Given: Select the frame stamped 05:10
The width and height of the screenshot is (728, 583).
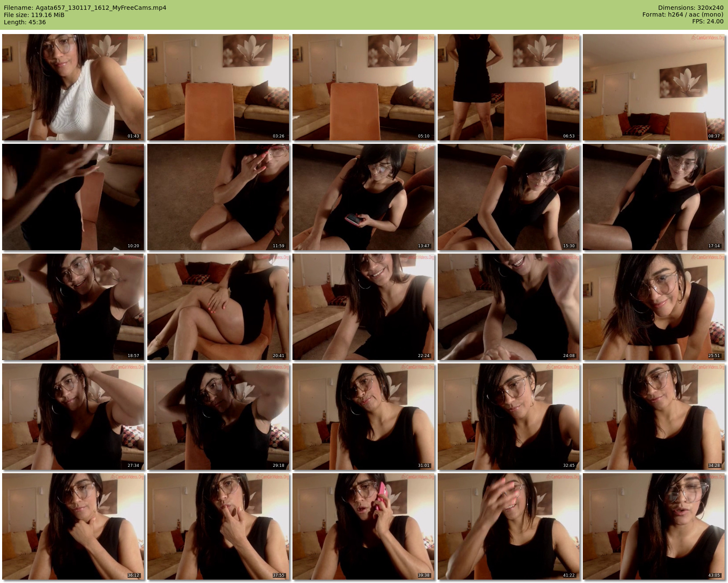Looking at the screenshot, I should [364, 87].
